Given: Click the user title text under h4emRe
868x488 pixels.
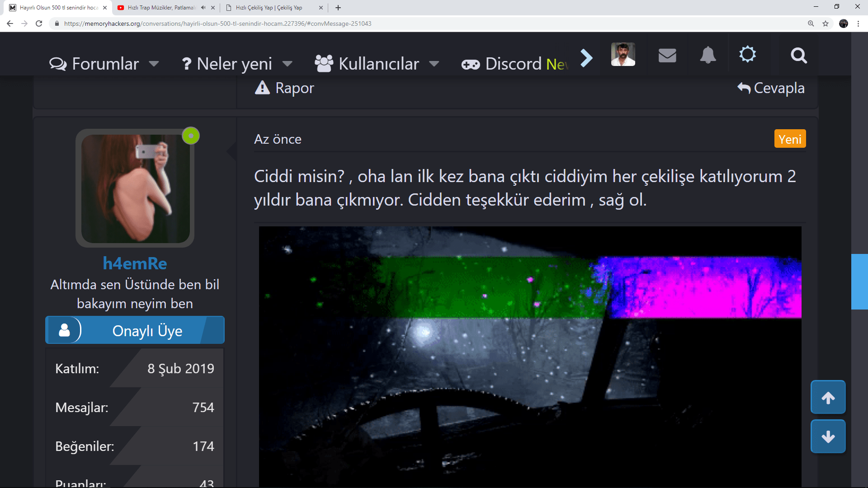Looking at the screenshot, I should click(x=135, y=294).
